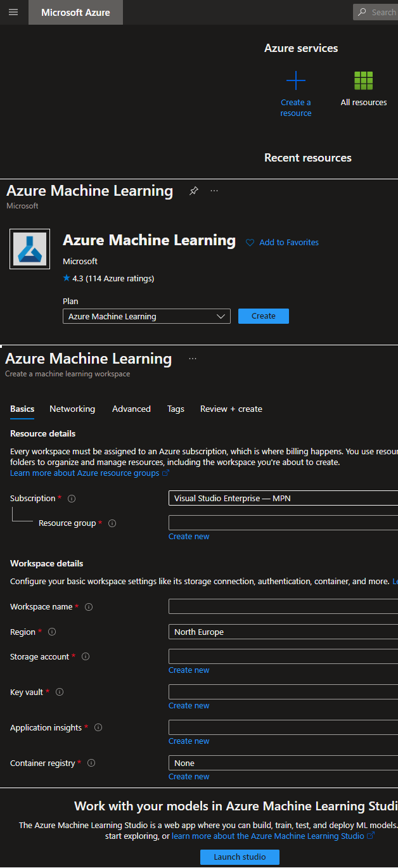Open the ellipsis menu beside the pin icon
This screenshot has height=868, width=398.
(x=214, y=191)
